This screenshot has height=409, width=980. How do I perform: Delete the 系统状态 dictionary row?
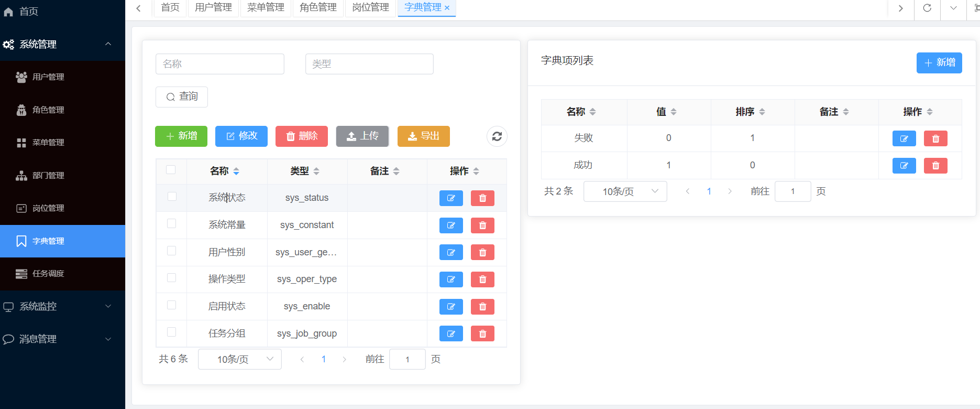[x=482, y=198]
